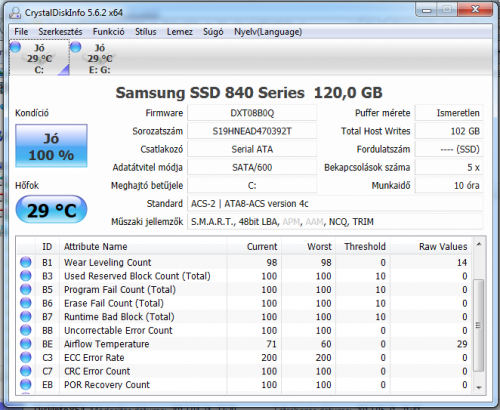Viewport: 500px width, 410px height.
Task: Select the Airflow Temperature row text
Action: [106, 344]
